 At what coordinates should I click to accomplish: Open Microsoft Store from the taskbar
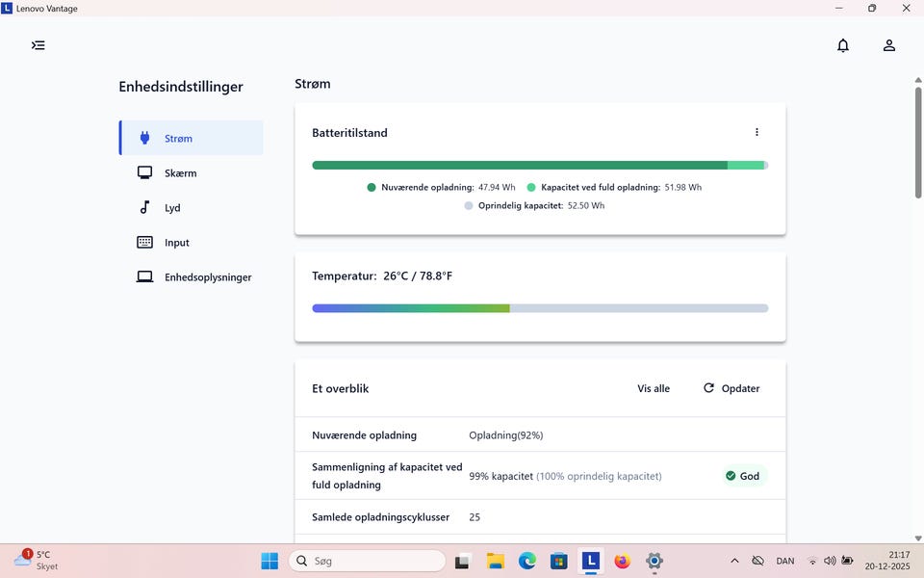click(558, 561)
